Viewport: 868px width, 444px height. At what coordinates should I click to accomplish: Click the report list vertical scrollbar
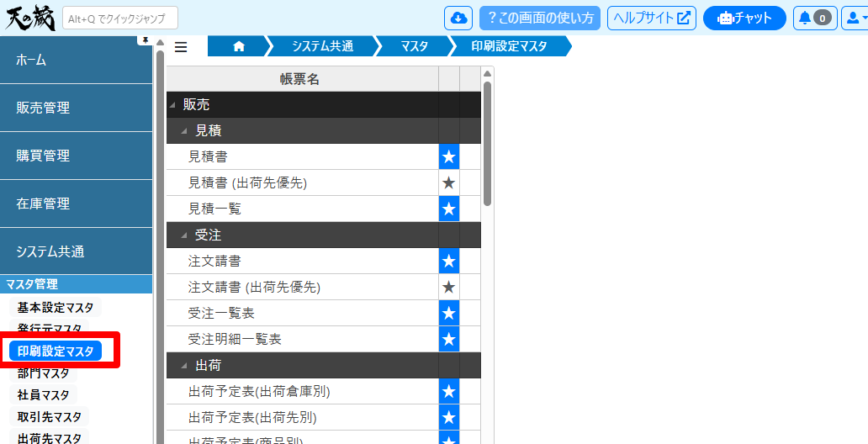coord(487,143)
